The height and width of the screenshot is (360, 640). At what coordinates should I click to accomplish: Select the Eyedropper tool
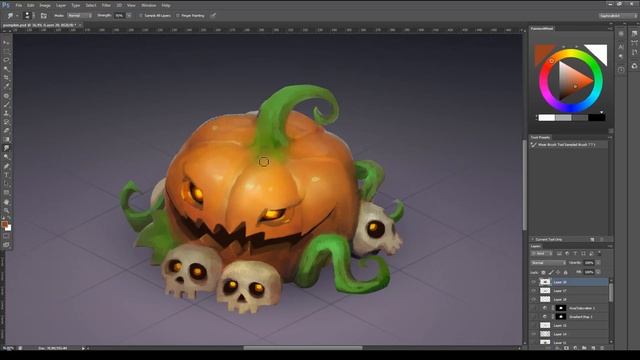[6, 86]
